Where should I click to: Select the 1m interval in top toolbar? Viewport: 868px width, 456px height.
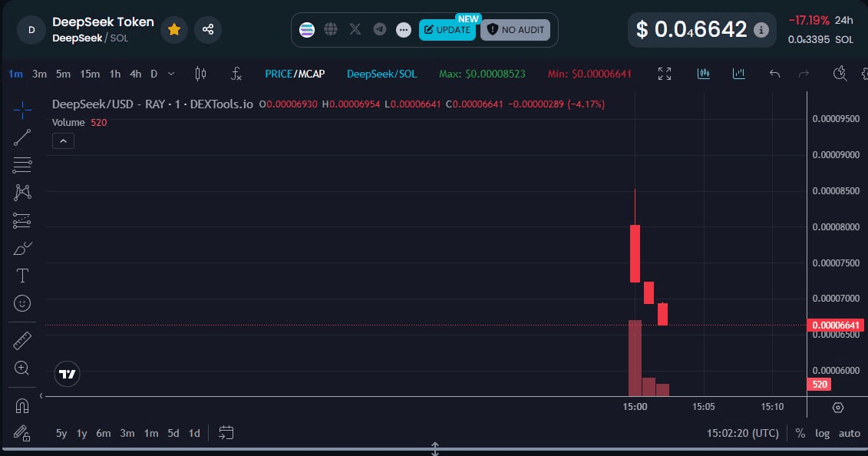pos(15,74)
